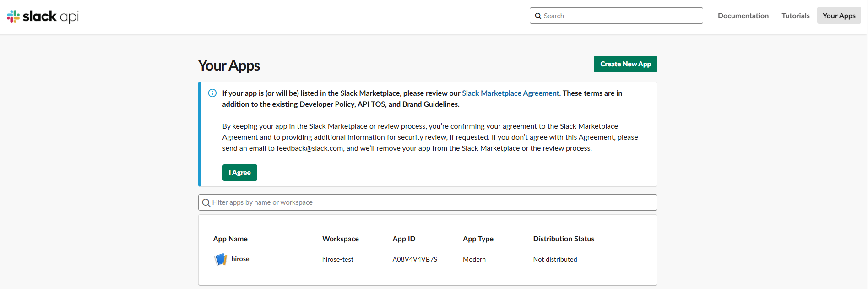Image resolution: width=868 pixels, height=289 pixels.
Task: Open the Tutorials menu item
Action: (x=796, y=16)
